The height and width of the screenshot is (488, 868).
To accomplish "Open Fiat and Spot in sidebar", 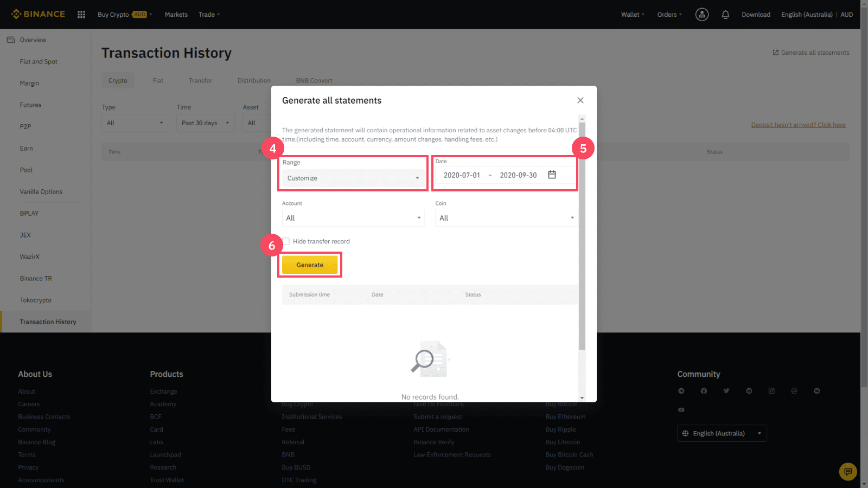I will pos(39,61).
